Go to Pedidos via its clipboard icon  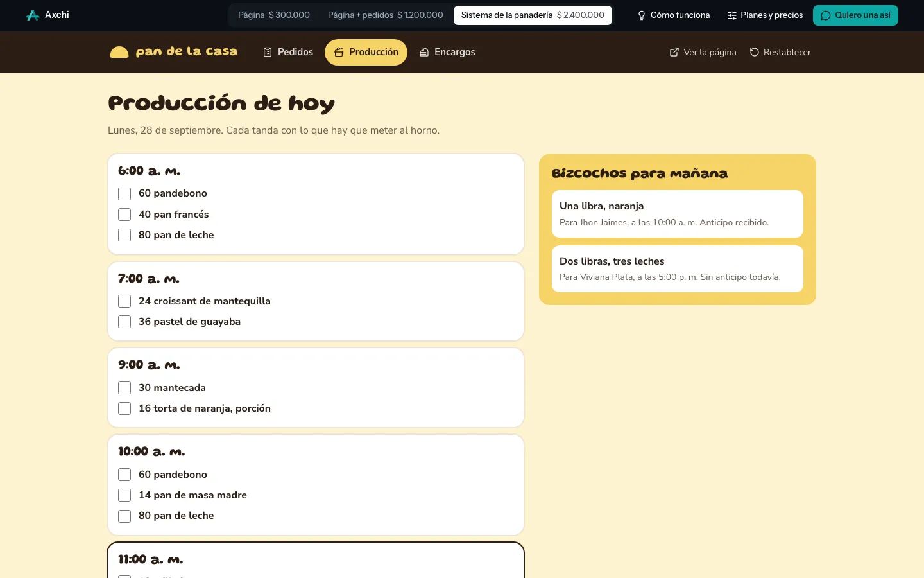[x=268, y=52]
